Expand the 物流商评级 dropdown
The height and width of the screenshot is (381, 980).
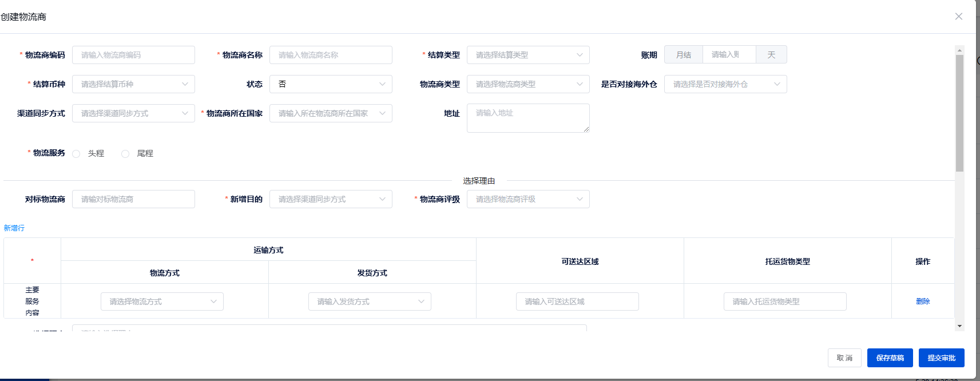tap(528, 199)
